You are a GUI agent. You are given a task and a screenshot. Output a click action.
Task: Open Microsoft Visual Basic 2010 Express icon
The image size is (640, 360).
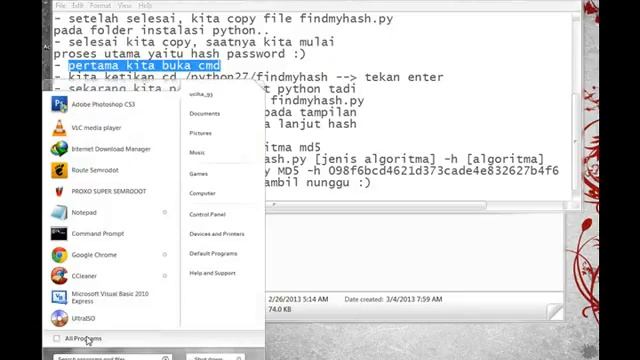tap(59, 297)
